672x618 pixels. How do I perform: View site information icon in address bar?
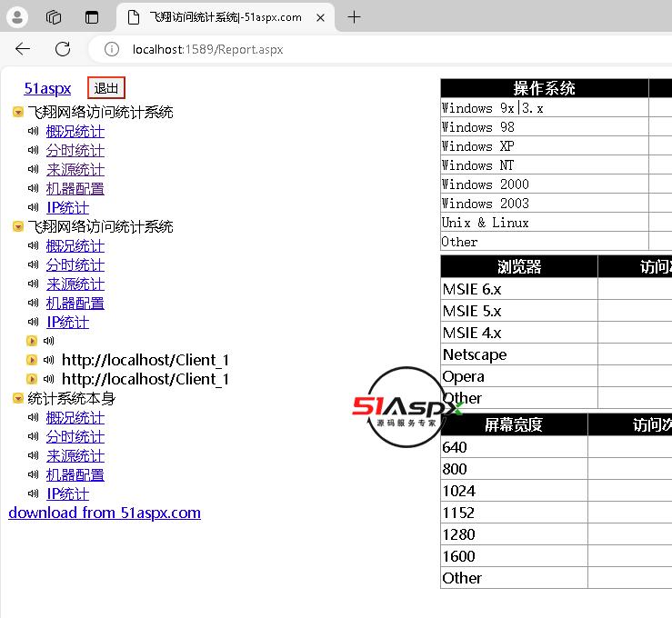(112, 49)
